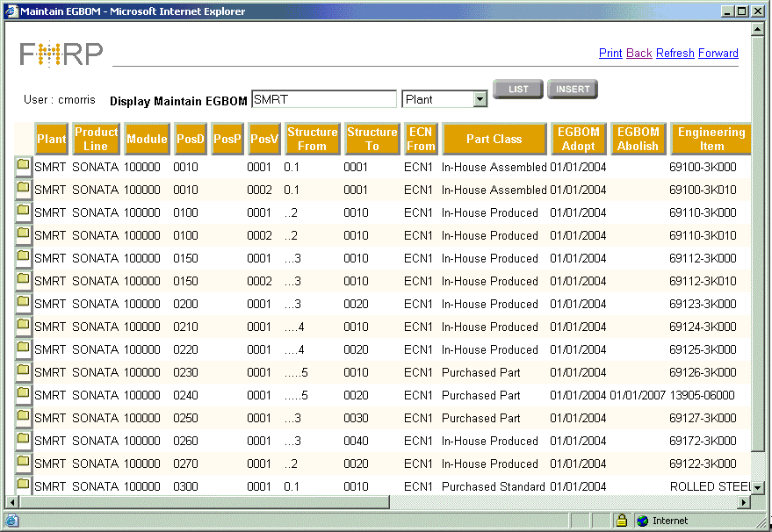Open folder icon for row 69124-3K000
The width and height of the screenshot is (772, 532).
point(23,325)
